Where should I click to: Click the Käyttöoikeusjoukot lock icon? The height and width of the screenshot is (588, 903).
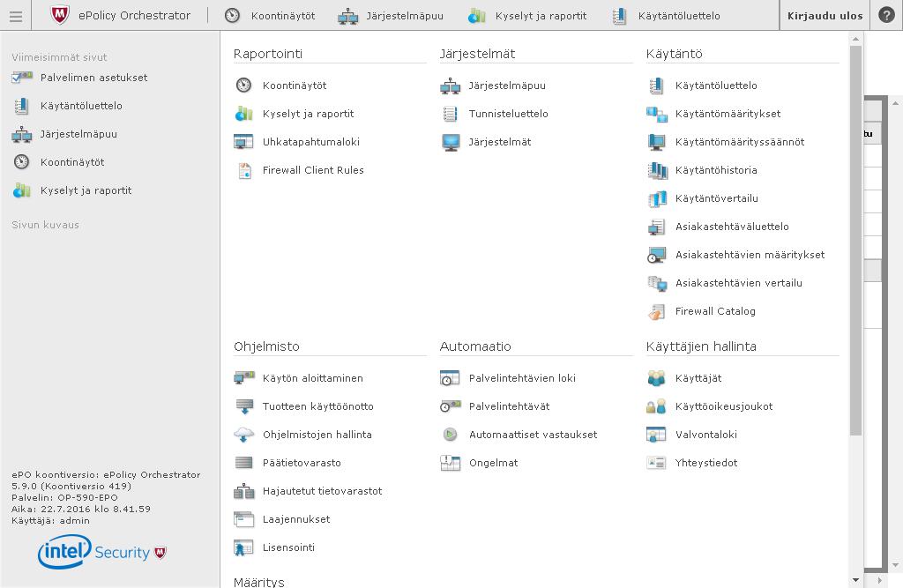pos(656,406)
